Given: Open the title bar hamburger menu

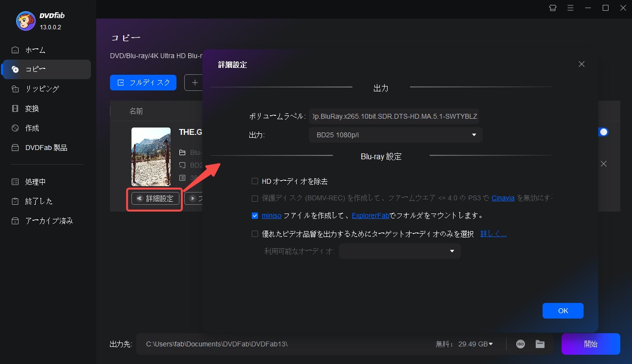Looking at the screenshot, I should point(570,8).
